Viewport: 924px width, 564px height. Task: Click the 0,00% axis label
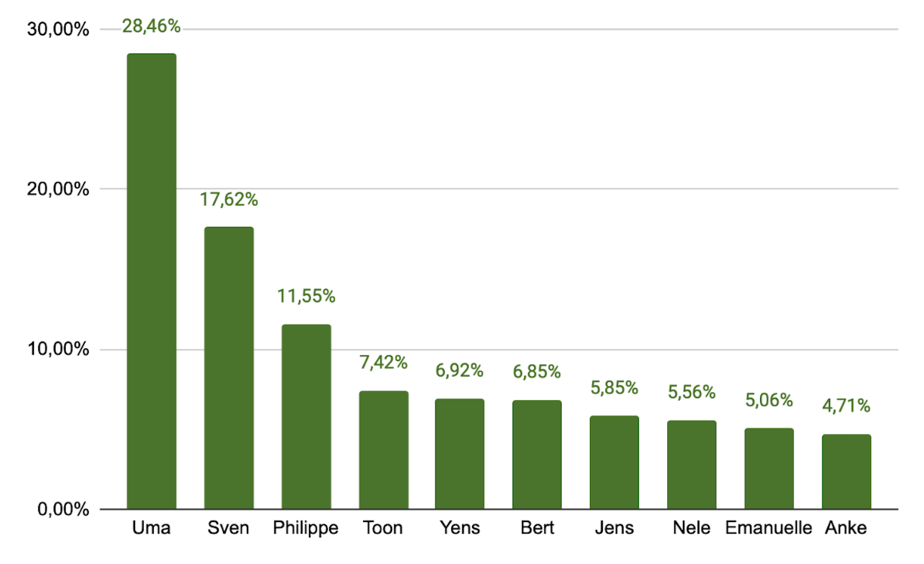click(x=65, y=510)
